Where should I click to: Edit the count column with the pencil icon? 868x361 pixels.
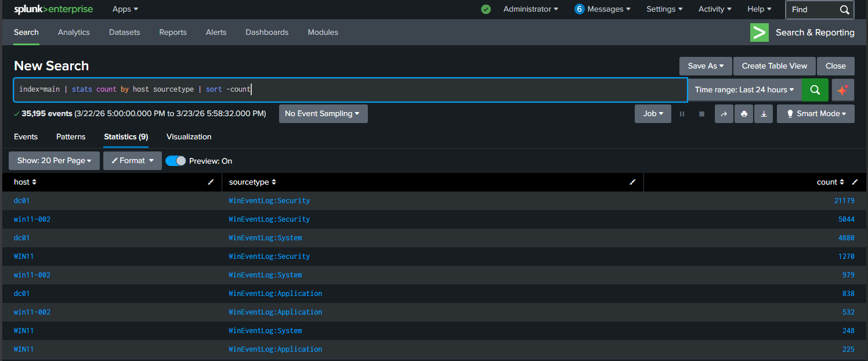[x=855, y=182]
